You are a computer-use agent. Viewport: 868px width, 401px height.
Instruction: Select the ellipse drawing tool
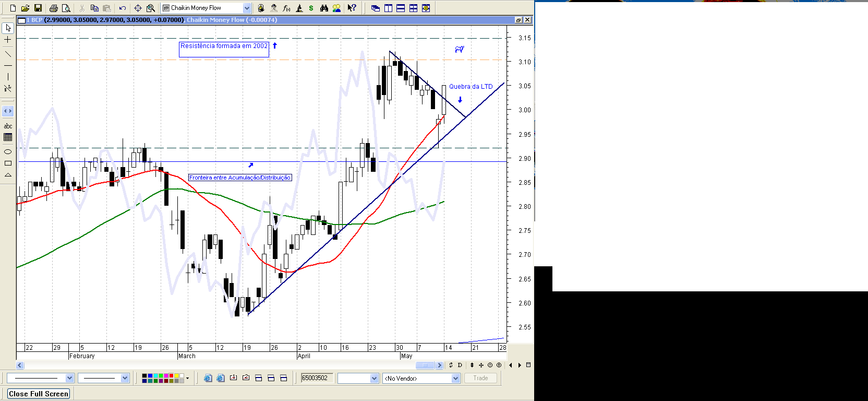pyautogui.click(x=8, y=152)
